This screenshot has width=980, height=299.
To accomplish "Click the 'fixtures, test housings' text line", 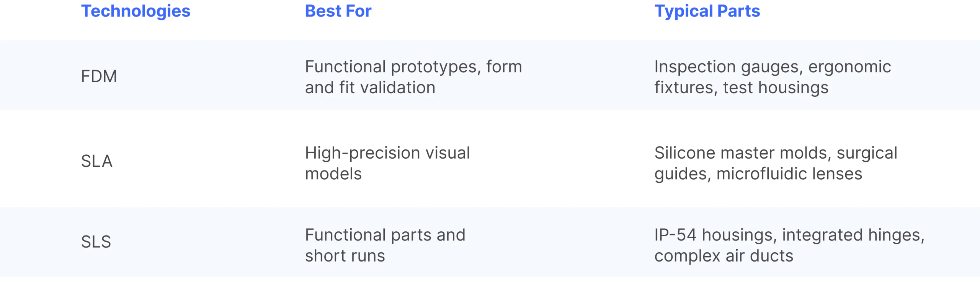I will pos(741,88).
